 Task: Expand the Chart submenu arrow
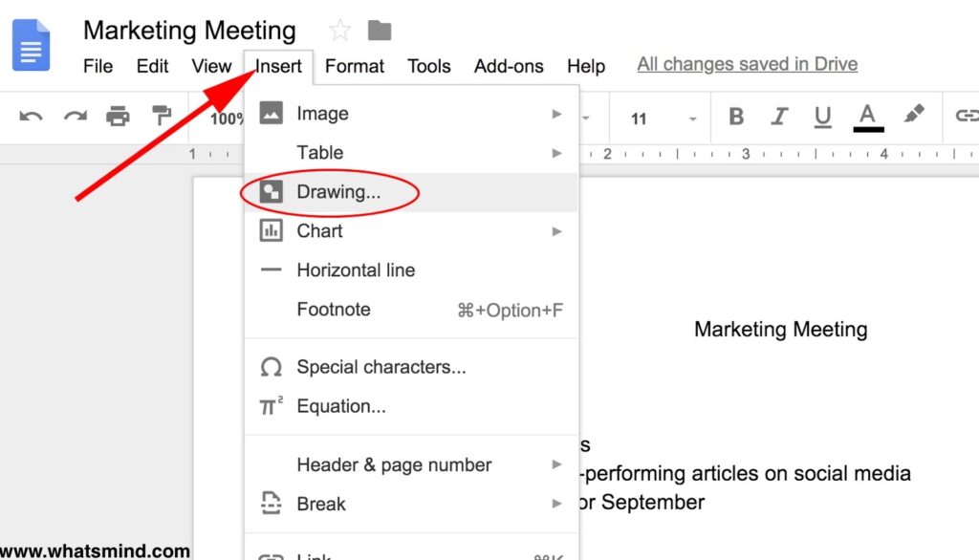[557, 231]
